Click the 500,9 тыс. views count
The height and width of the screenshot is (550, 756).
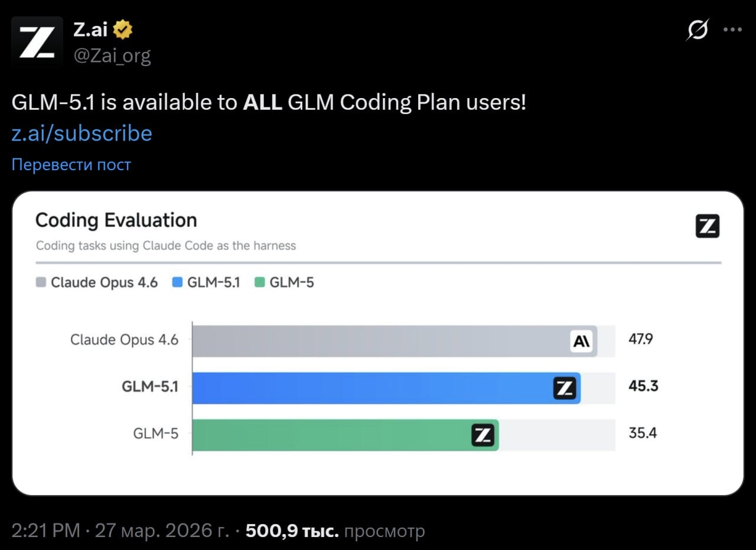tap(292, 531)
